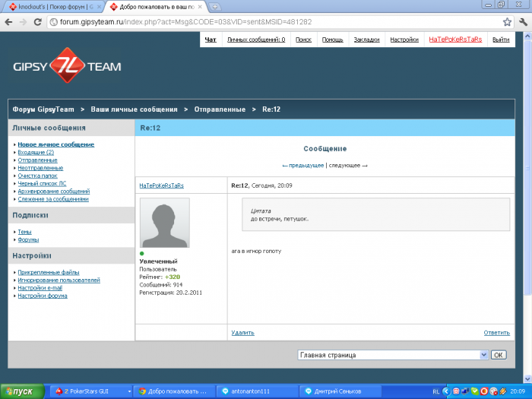Click scrollbar down arrow
Screen dimensions: 532x399
527,378
